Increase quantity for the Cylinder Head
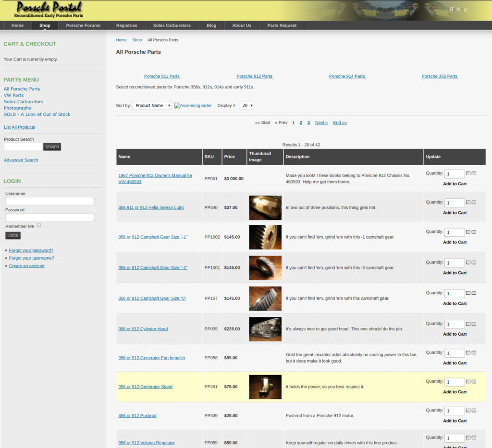The image size is (492, 448). (x=468, y=324)
